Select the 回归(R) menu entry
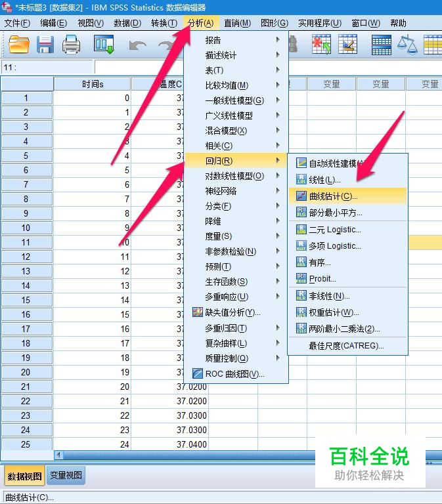 point(236,160)
